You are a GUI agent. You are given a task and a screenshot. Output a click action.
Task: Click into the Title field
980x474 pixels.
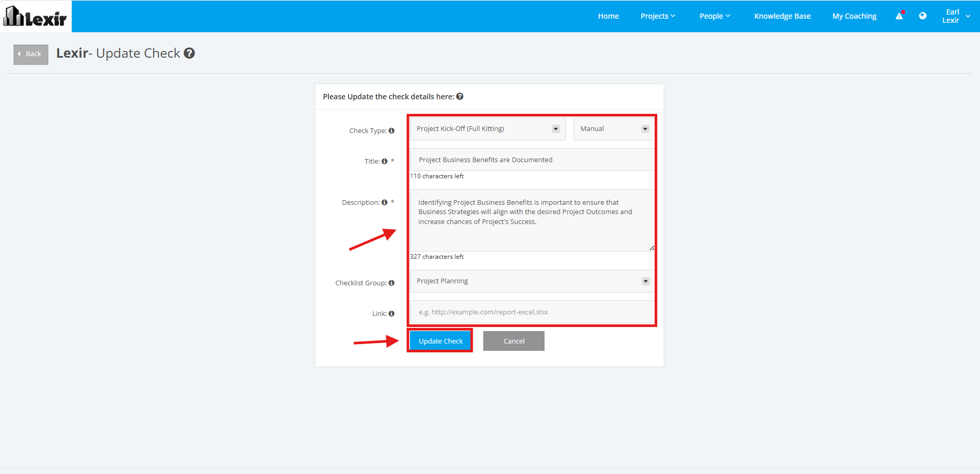click(x=532, y=160)
